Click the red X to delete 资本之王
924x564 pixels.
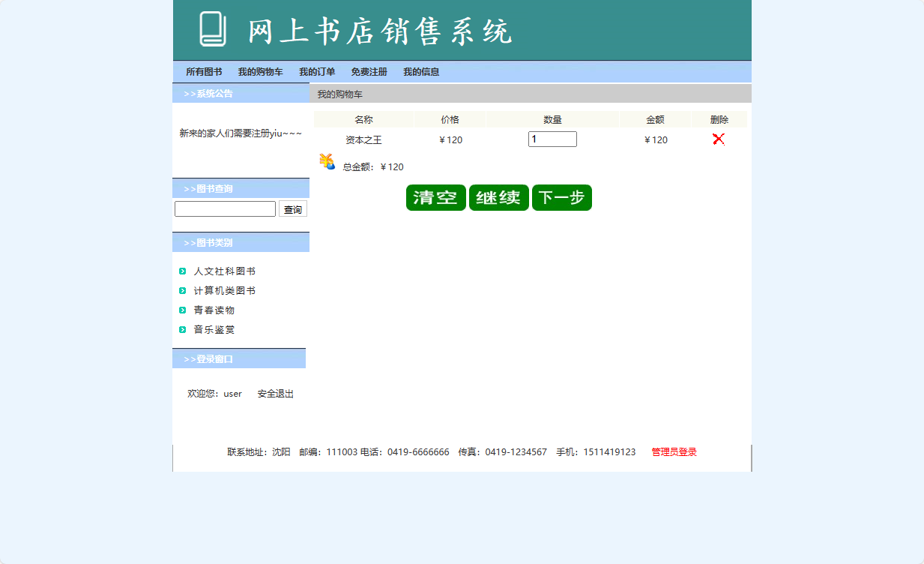click(x=718, y=139)
